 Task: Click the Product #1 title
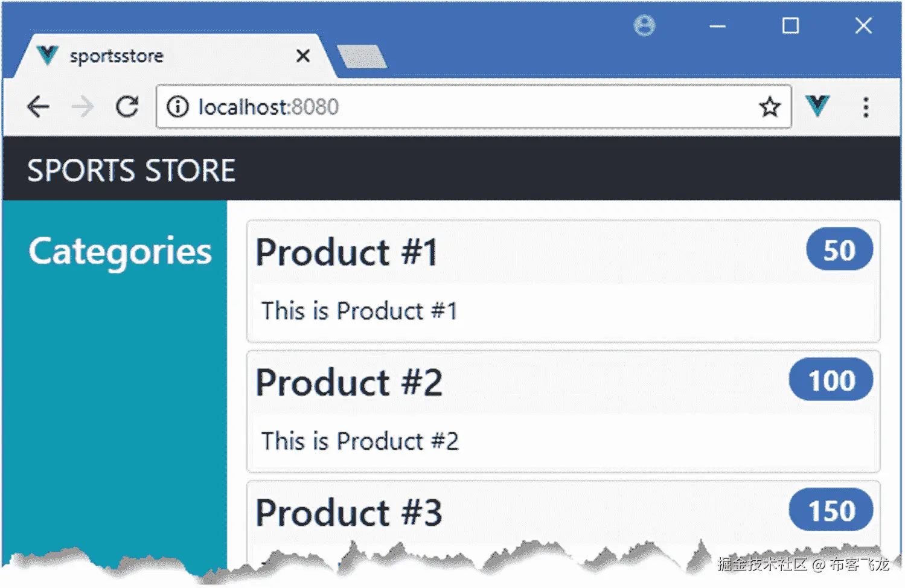(x=347, y=252)
